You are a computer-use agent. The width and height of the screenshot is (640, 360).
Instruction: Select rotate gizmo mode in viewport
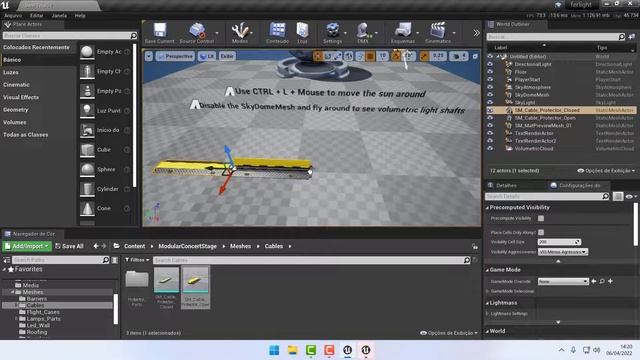[328, 56]
